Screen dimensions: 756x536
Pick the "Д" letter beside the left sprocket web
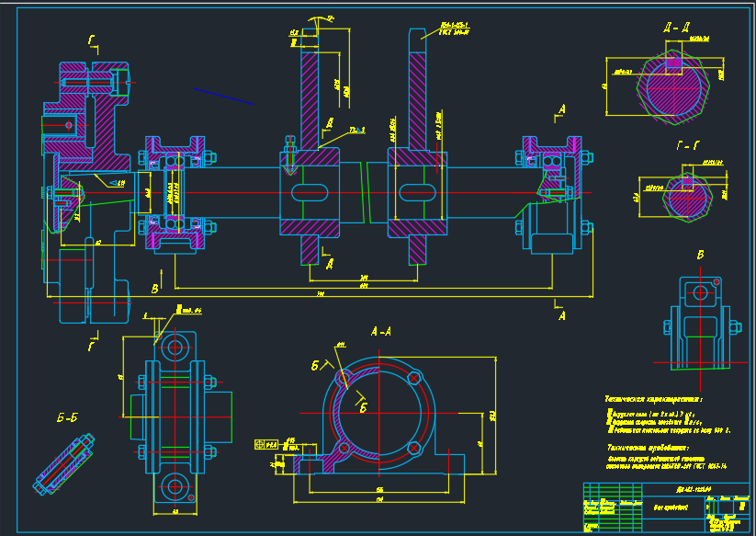330,123
